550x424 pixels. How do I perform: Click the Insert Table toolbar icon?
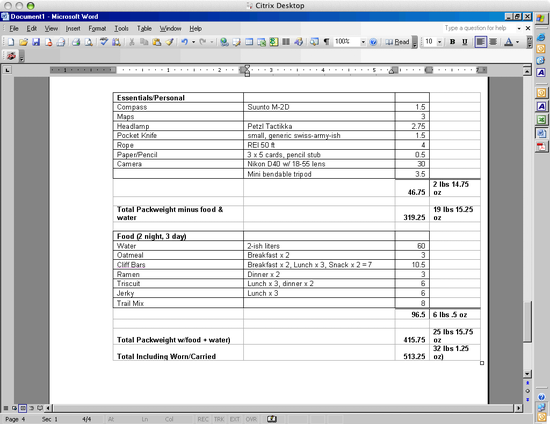click(249, 42)
